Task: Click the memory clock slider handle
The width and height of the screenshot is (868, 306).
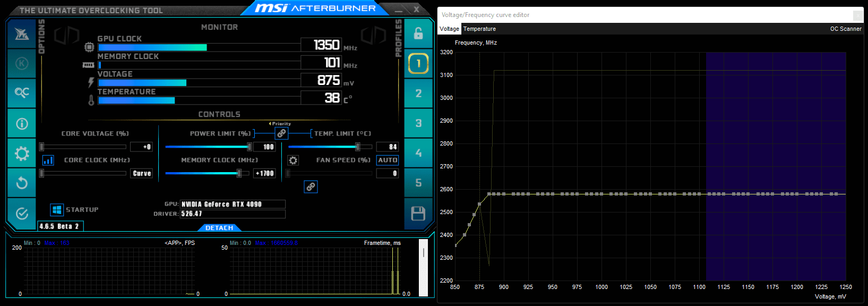Action: coord(239,173)
